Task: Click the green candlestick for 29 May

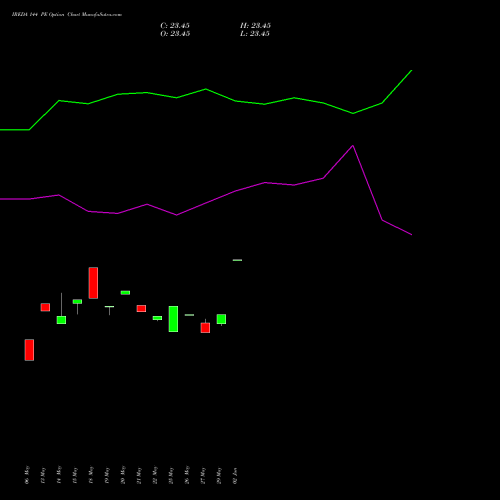Action: tap(221, 319)
